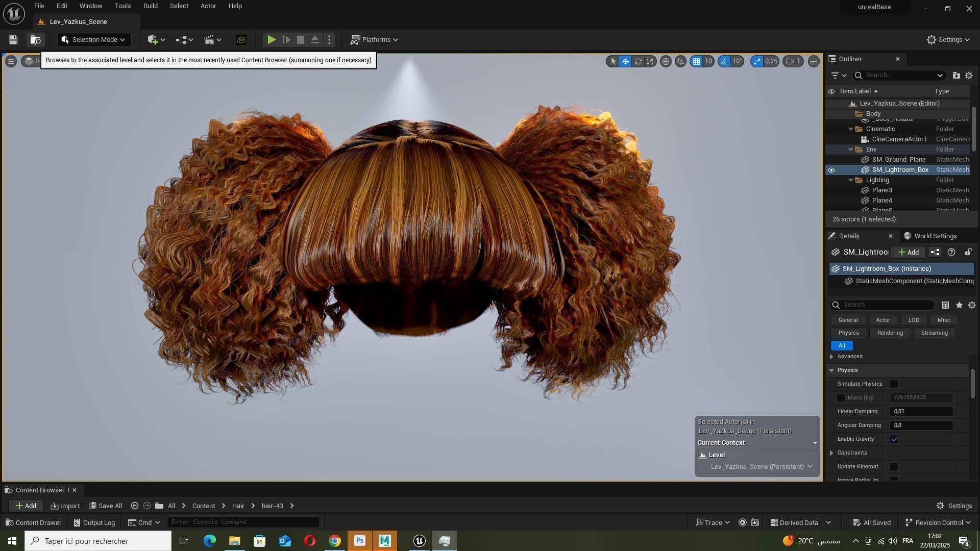Toggle surface snapping icon

[680, 61]
